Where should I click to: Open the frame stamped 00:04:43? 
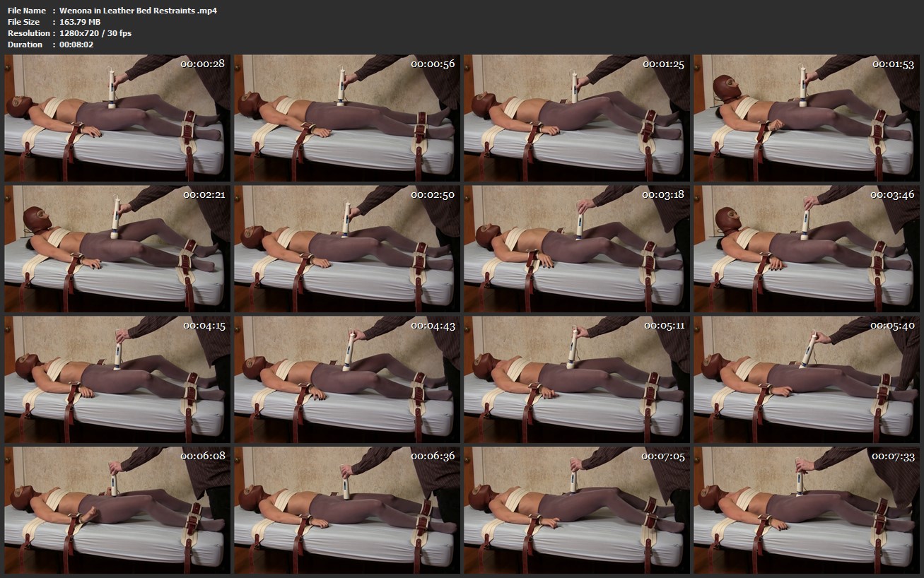[347, 379]
